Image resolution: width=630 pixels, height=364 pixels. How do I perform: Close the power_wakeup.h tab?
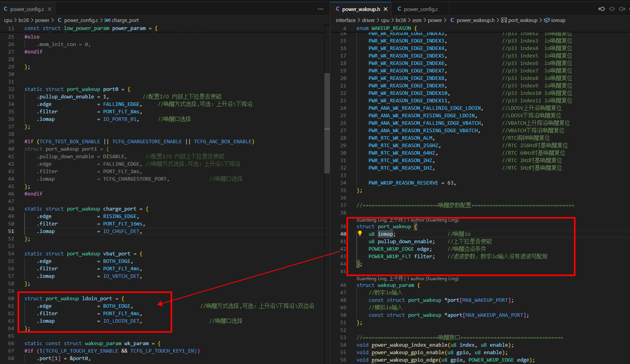click(x=386, y=9)
